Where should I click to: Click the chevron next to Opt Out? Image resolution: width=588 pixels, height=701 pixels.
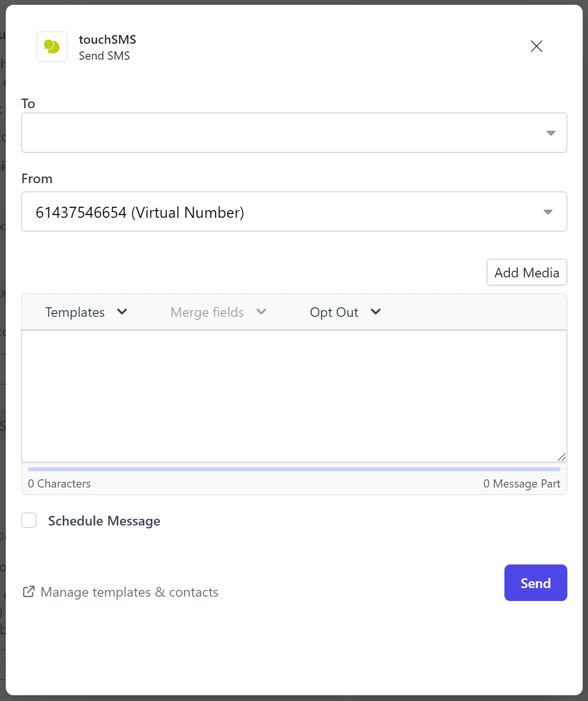point(376,312)
